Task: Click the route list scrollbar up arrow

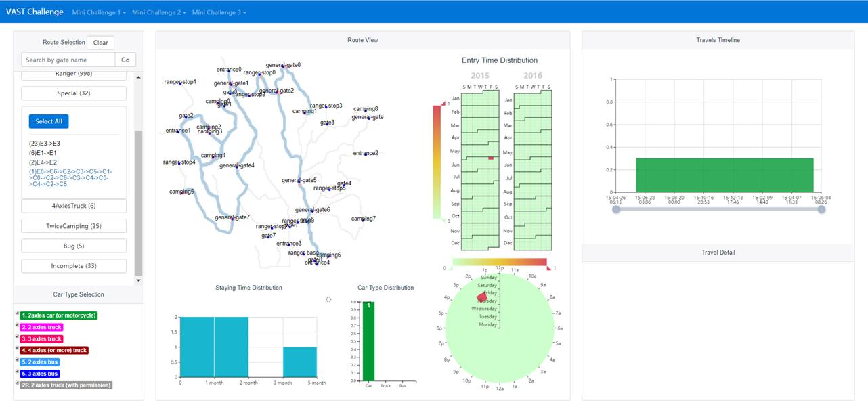Action: [x=139, y=77]
